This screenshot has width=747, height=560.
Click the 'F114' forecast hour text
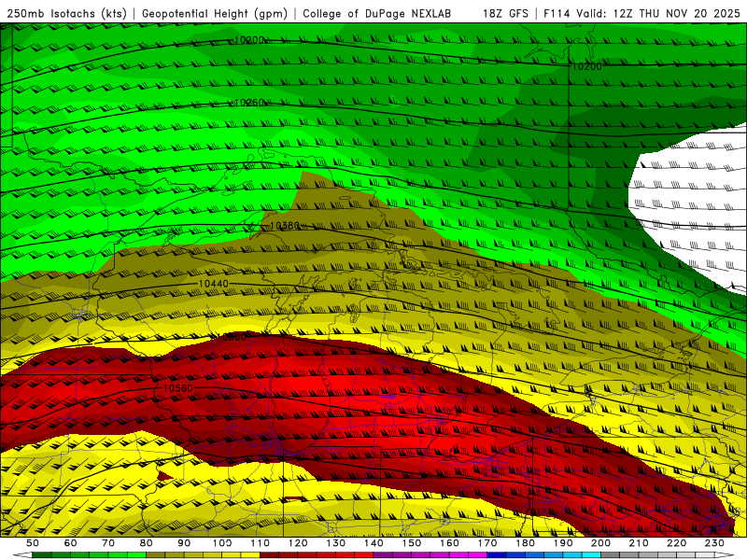[557, 14]
